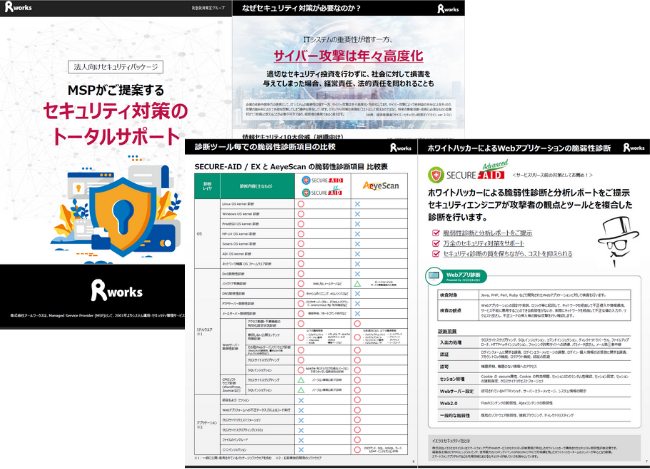Viewport: 650px width, 469px height.
Task: Click the ITシステムの重要性が増す一方 line
Action: click(348, 40)
